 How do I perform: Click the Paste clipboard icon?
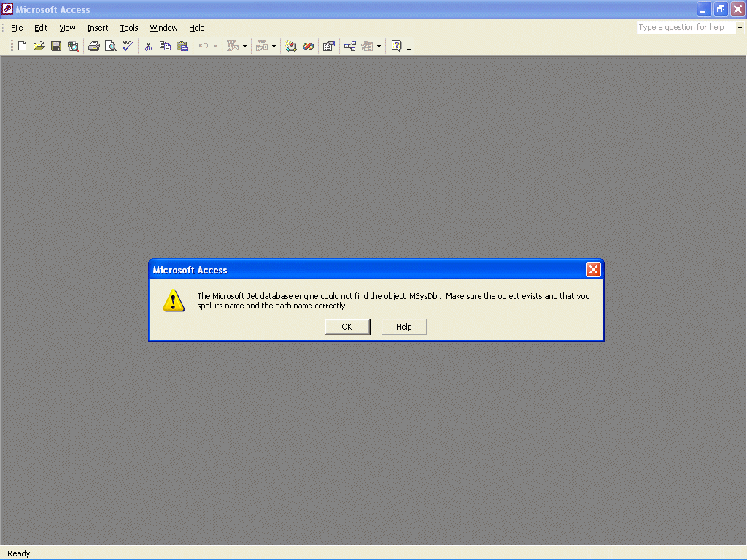(182, 46)
